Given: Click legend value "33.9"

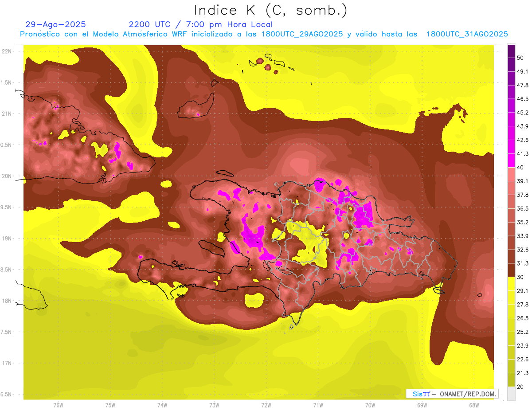Looking at the screenshot, I should tap(522, 236).
